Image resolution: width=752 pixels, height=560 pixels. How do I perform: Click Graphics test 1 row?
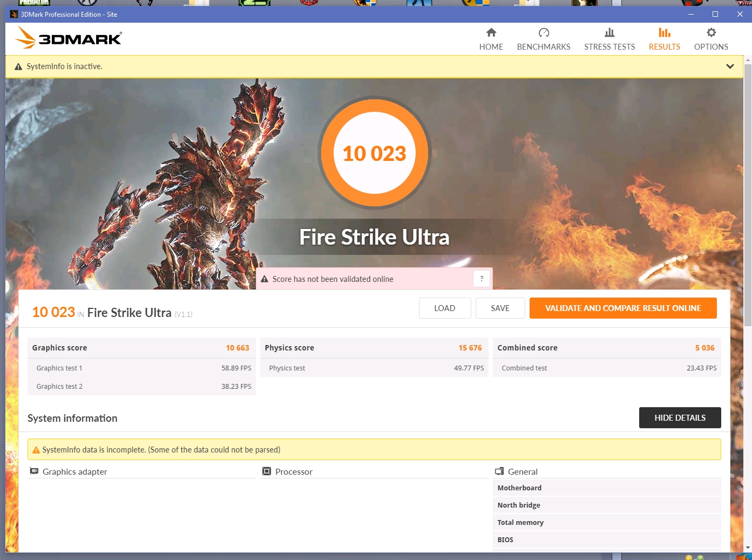pos(142,368)
